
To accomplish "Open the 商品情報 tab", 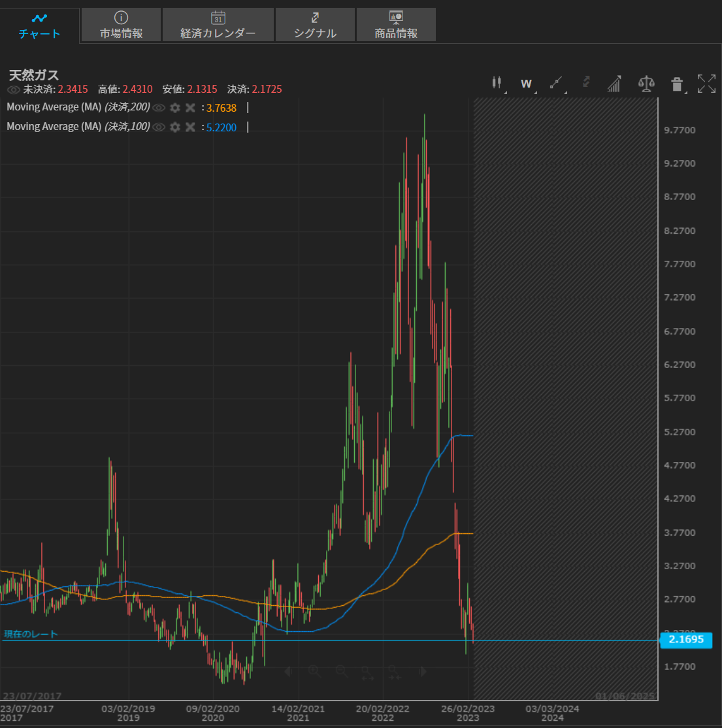I will (x=396, y=25).
